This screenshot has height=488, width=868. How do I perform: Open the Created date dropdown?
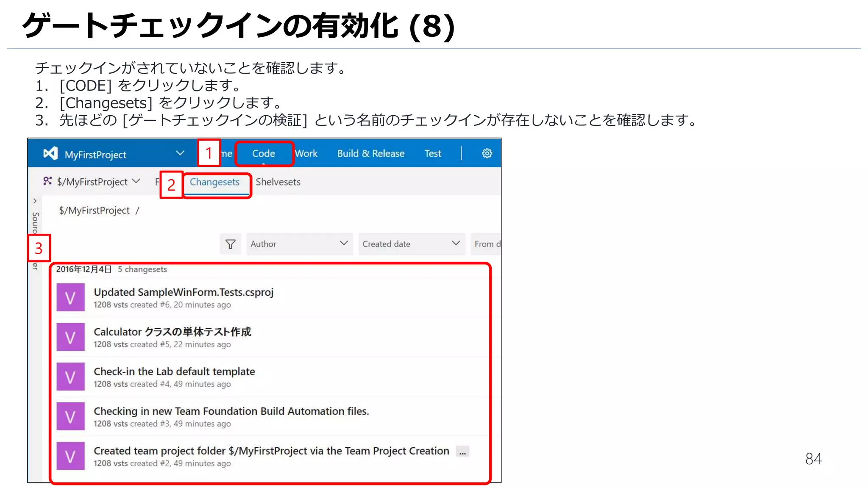(x=412, y=244)
